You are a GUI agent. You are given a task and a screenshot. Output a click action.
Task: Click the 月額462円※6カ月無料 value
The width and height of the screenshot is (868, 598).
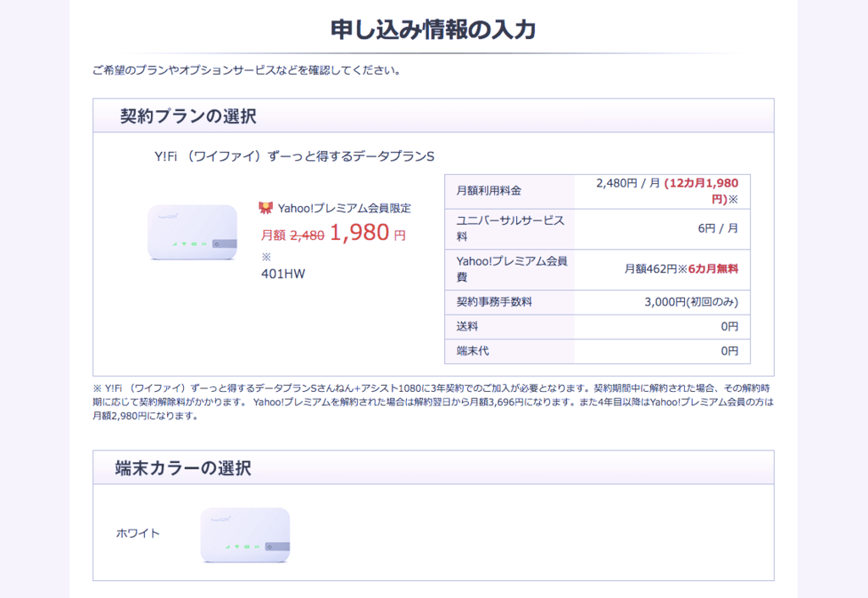[682, 269]
